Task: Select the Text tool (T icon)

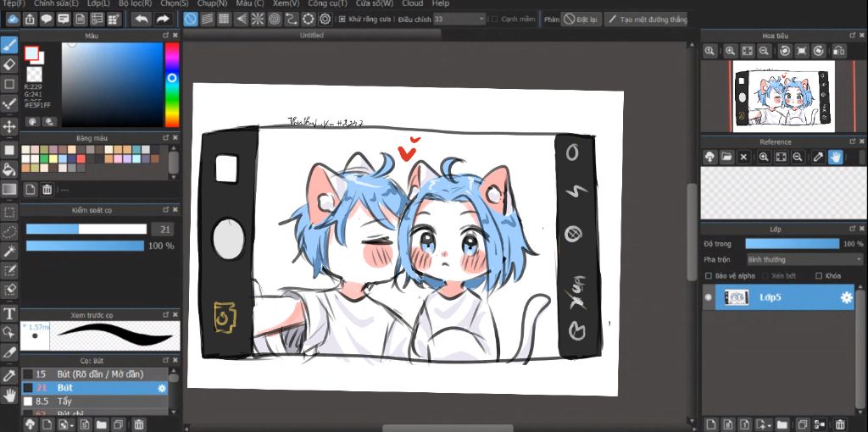Action: click(9, 313)
